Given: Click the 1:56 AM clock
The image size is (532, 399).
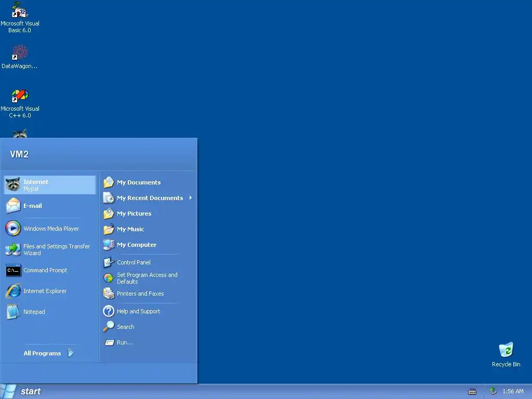Looking at the screenshot, I should point(513,392).
